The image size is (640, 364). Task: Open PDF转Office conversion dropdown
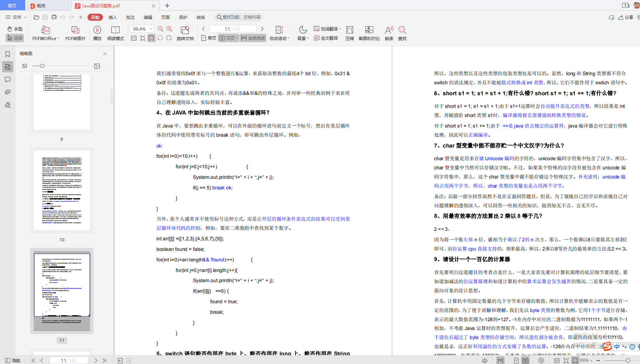pos(46,33)
